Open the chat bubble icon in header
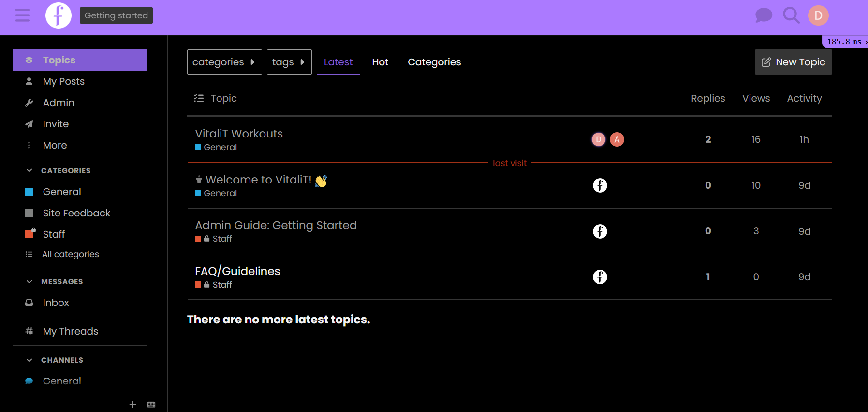Screen dimensions: 868x412 click(764, 15)
